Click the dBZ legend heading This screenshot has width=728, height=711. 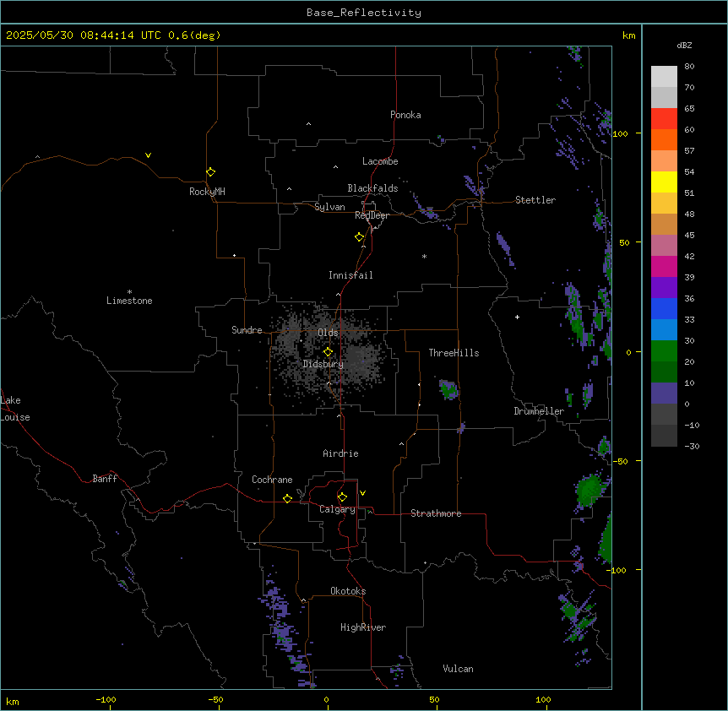click(684, 45)
